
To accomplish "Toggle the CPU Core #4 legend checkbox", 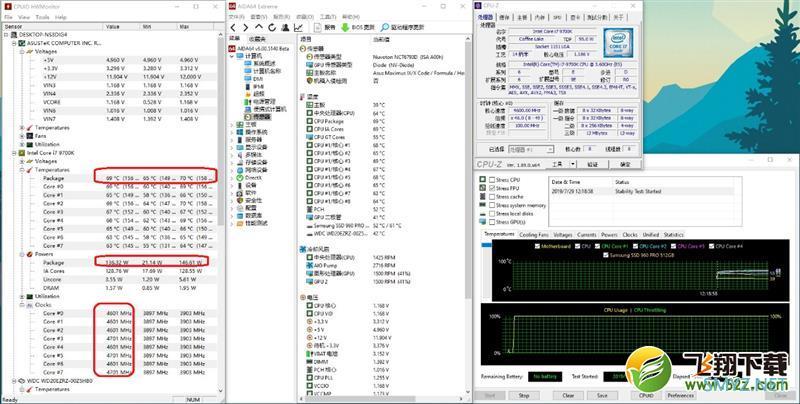I will (711, 246).
